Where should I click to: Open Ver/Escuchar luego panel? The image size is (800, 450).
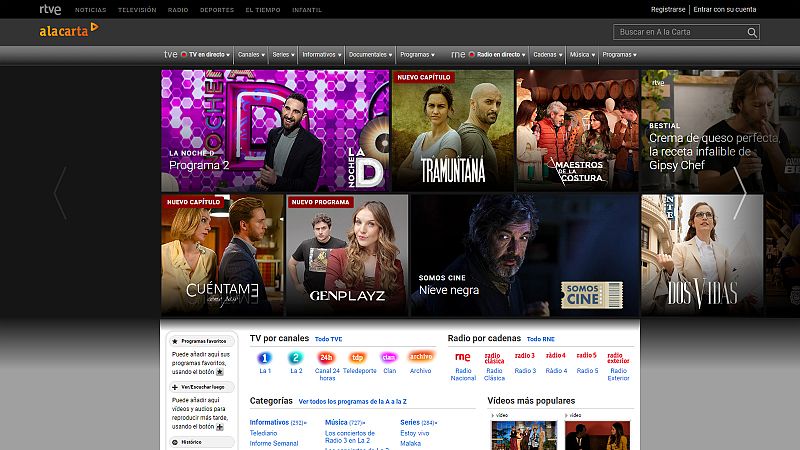200,387
